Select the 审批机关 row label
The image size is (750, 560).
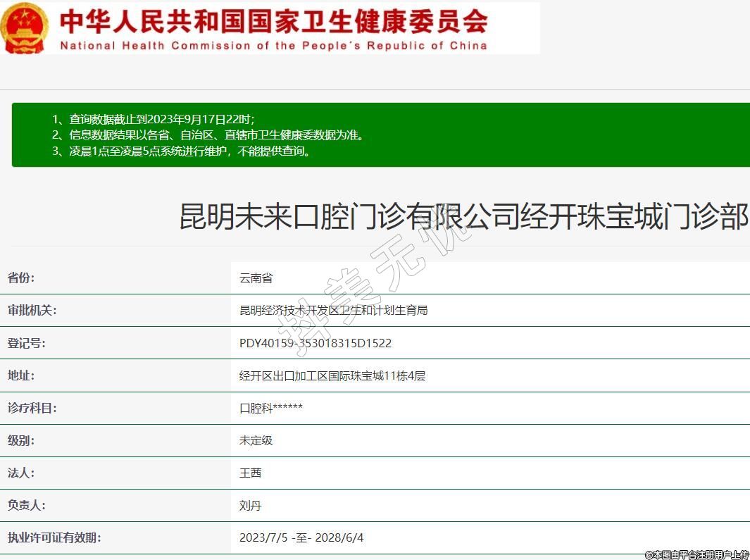tap(32, 311)
